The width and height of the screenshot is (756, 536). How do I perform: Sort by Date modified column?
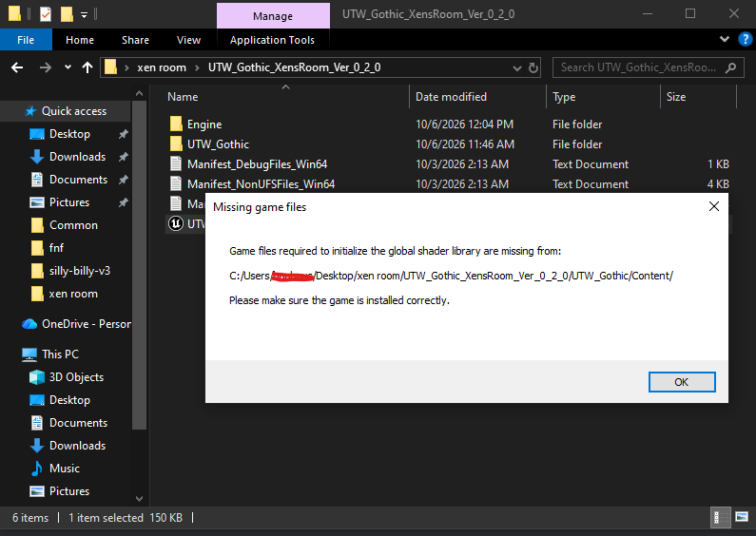452,97
